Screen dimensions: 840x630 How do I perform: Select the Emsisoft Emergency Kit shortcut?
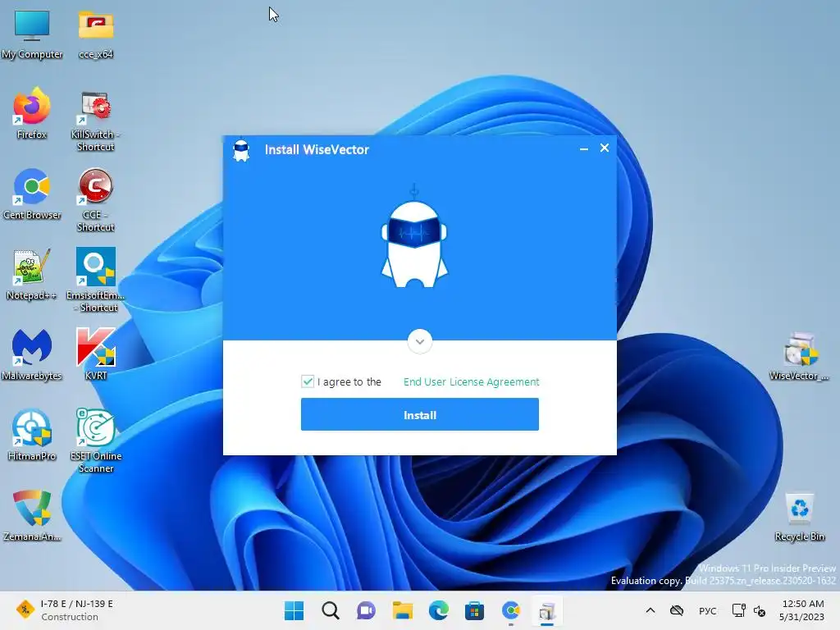tap(95, 281)
